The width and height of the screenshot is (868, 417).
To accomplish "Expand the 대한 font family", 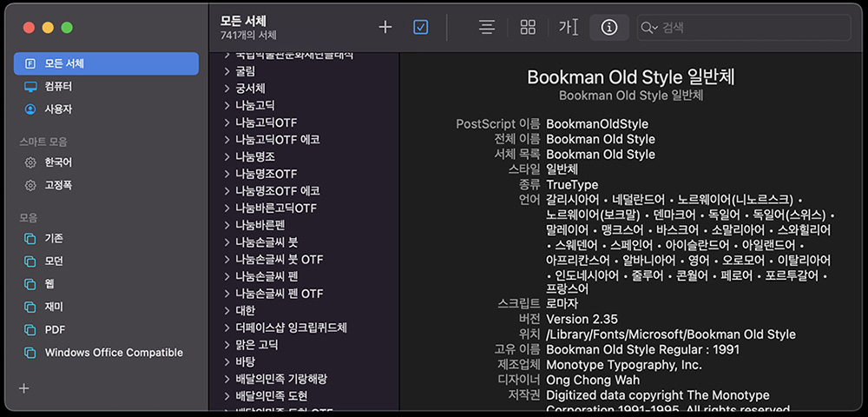I will [x=227, y=311].
